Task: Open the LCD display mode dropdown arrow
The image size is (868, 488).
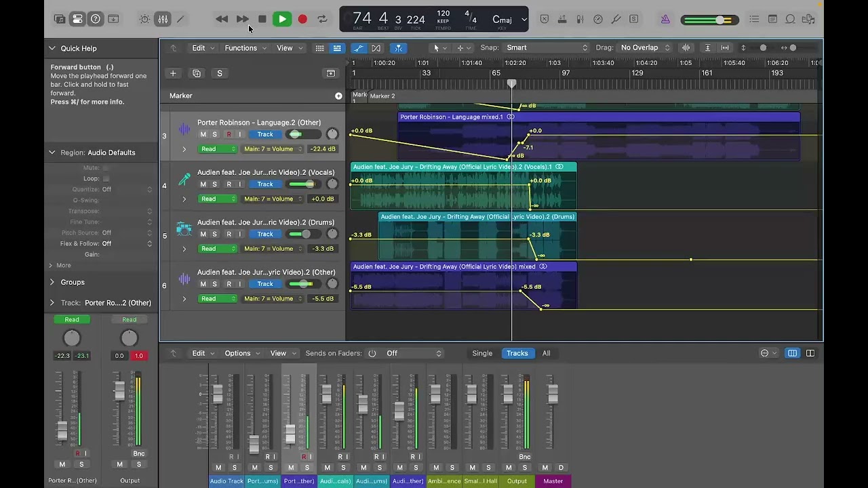Action: 524,20
